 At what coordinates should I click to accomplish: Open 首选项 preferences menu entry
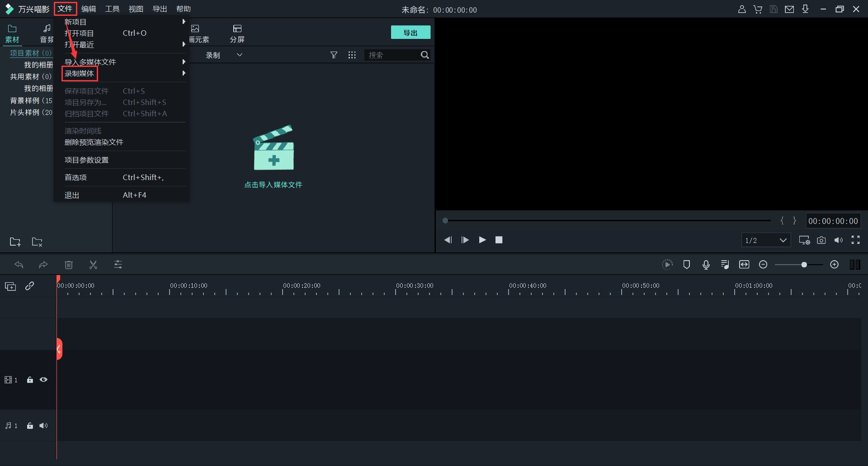[76, 177]
